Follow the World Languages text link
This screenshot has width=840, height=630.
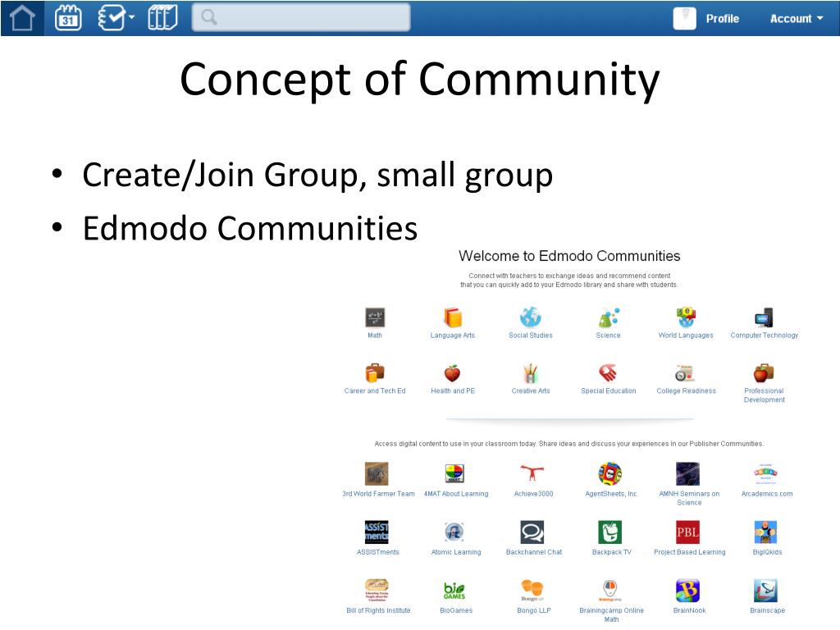pos(686,336)
